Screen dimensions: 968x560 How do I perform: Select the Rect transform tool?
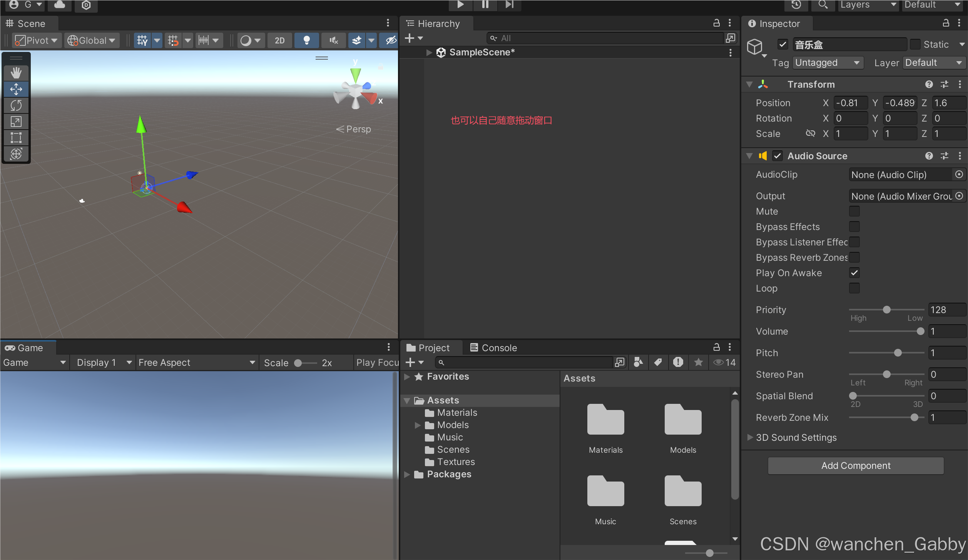16,138
